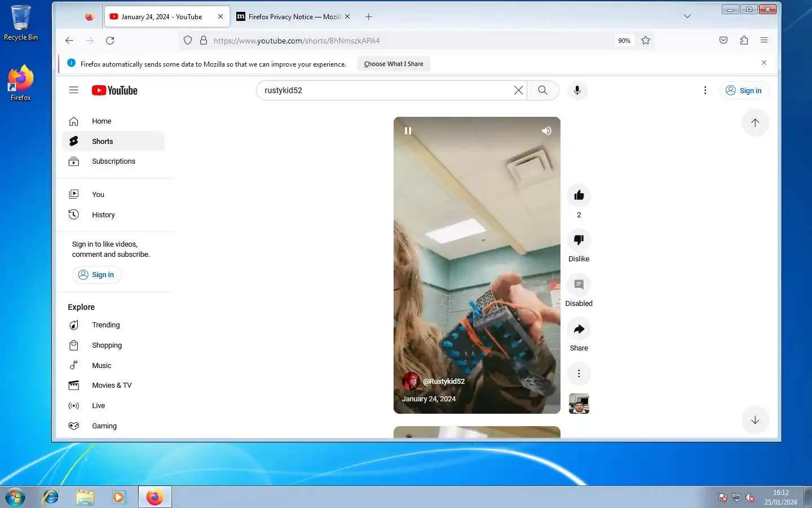The width and height of the screenshot is (812, 508).
Task: Open Windows Media Player from taskbar
Action: click(x=118, y=497)
